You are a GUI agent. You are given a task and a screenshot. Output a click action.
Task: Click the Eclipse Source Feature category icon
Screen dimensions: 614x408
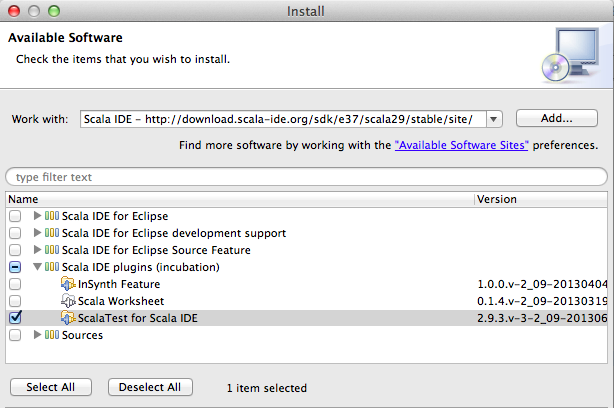coord(52,250)
